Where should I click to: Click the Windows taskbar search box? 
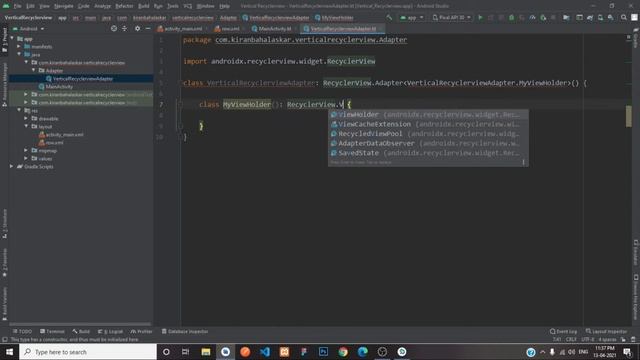pos(88,352)
